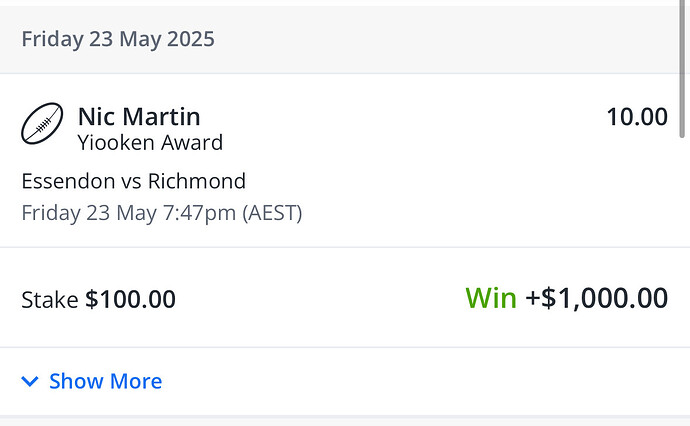The width and height of the screenshot is (690, 426).
Task: Open the Show More link
Action: (105, 381)
